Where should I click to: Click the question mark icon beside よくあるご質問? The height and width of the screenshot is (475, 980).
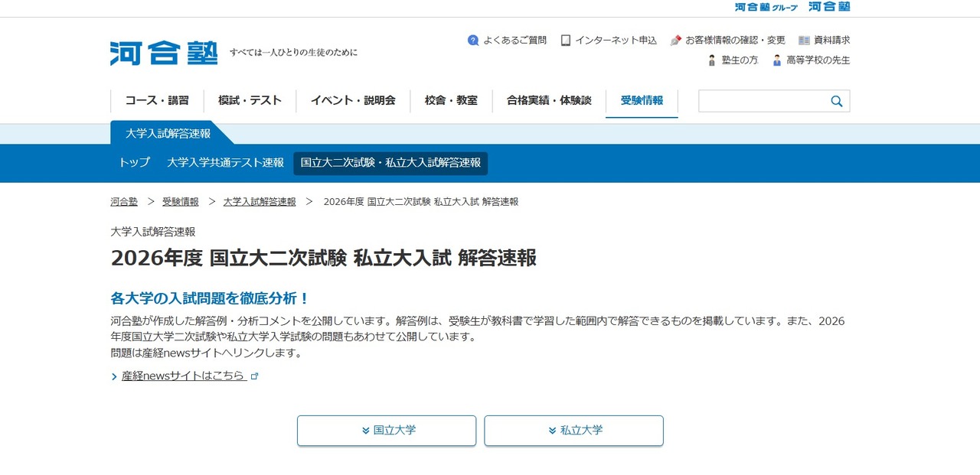pyautogui.click(x=473, y=41)
